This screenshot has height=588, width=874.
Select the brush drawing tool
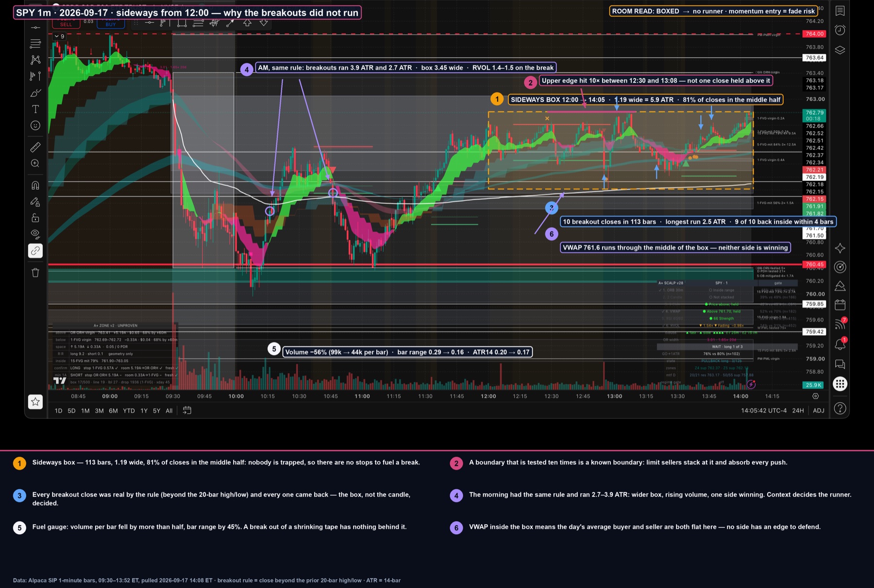pos(35,93)
